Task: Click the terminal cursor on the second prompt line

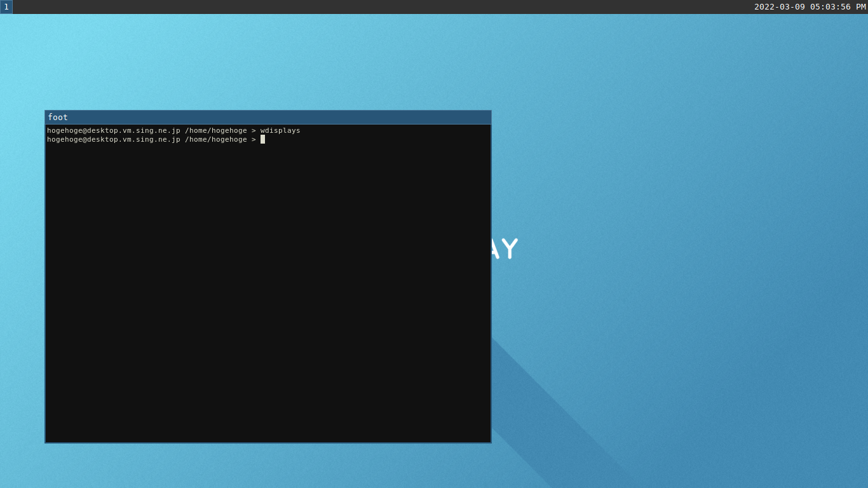Action: (262, 139)
